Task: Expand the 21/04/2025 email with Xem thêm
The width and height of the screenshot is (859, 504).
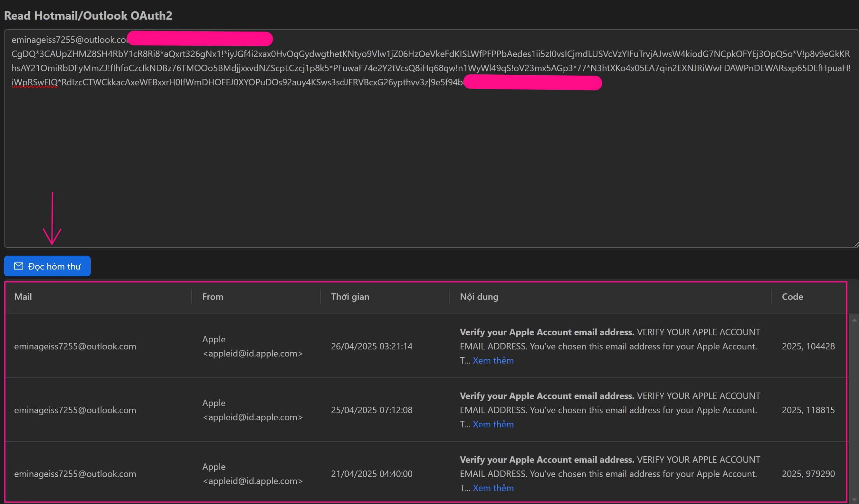Action: [493, 488]
